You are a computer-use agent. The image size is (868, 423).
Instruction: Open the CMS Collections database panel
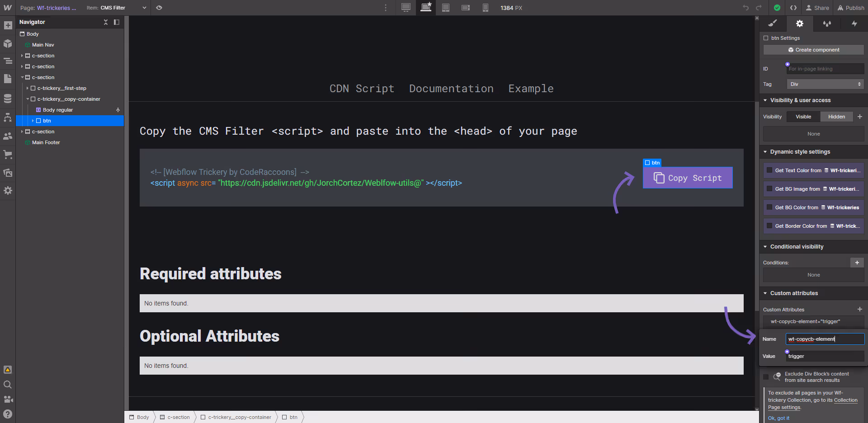click(x=8, y=99)
